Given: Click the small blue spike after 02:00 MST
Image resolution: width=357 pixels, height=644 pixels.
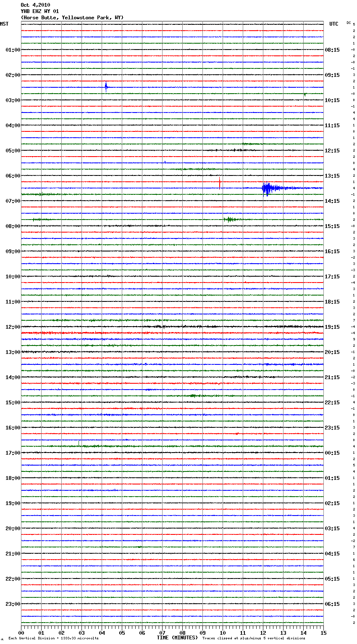Looking at the screenshot, I should [x=106, y=87].
